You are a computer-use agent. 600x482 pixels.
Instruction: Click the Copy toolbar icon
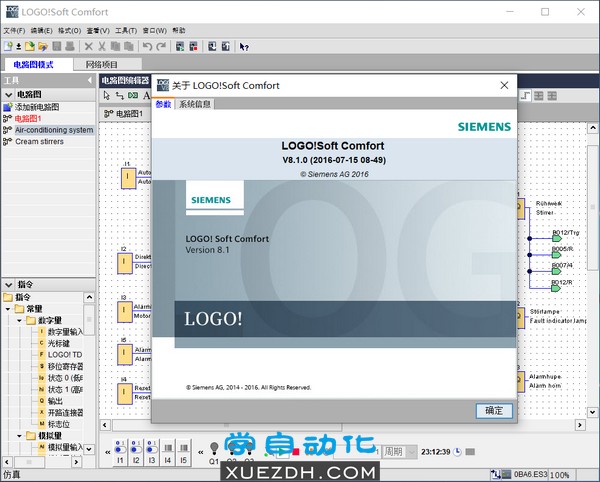(115, 46)
